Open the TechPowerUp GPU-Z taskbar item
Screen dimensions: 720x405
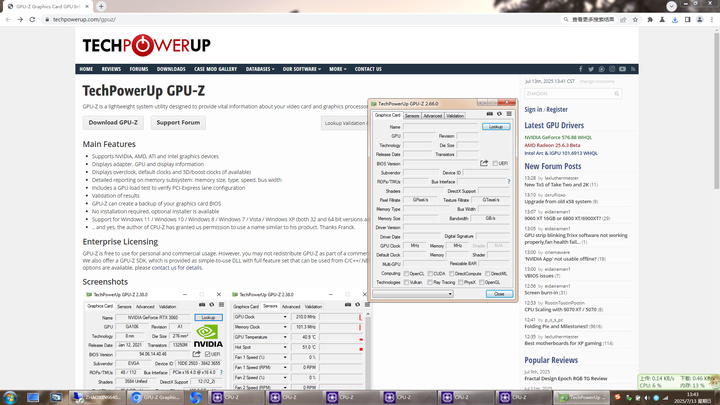[581, 397]
